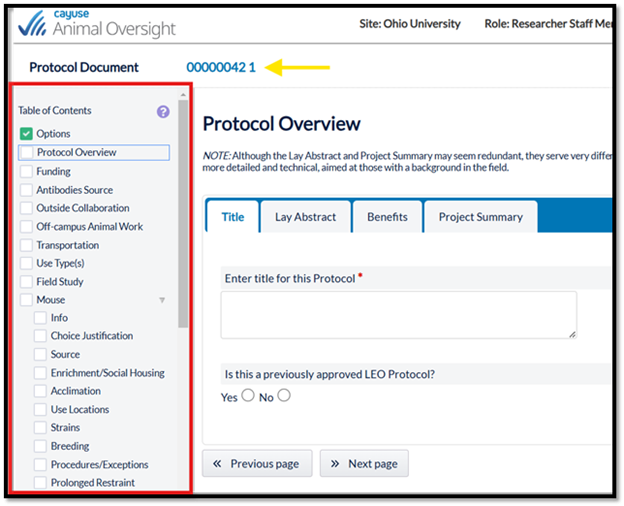Image resolution: width=624 pixels, height=506 pixels.
Task: Open the Benefits tab
Action: point(387,217)
